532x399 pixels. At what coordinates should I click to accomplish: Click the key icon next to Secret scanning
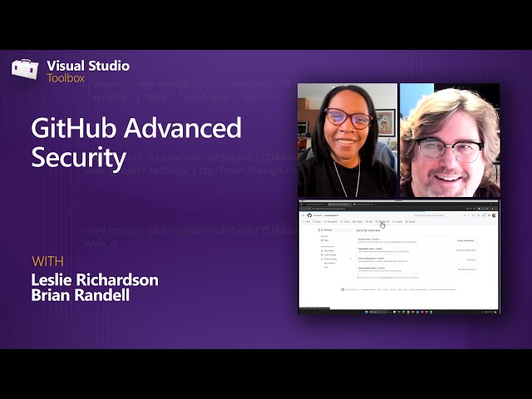pos(322,259)
